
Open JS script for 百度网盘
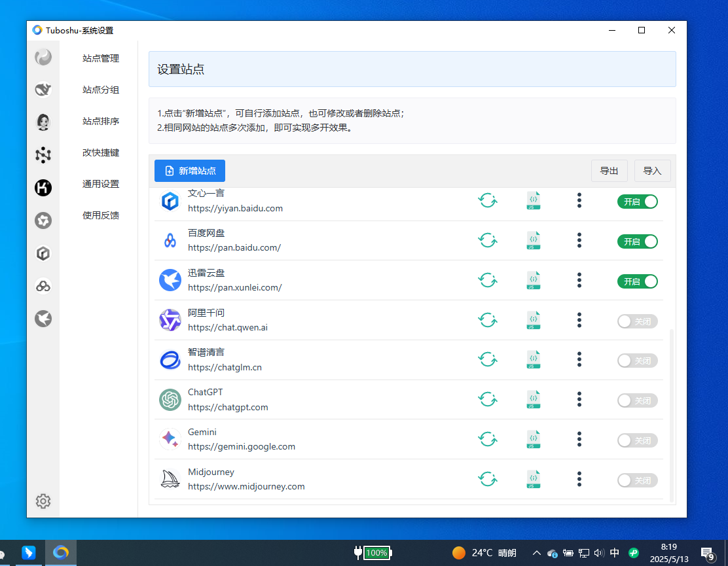[x=534, y=240]
